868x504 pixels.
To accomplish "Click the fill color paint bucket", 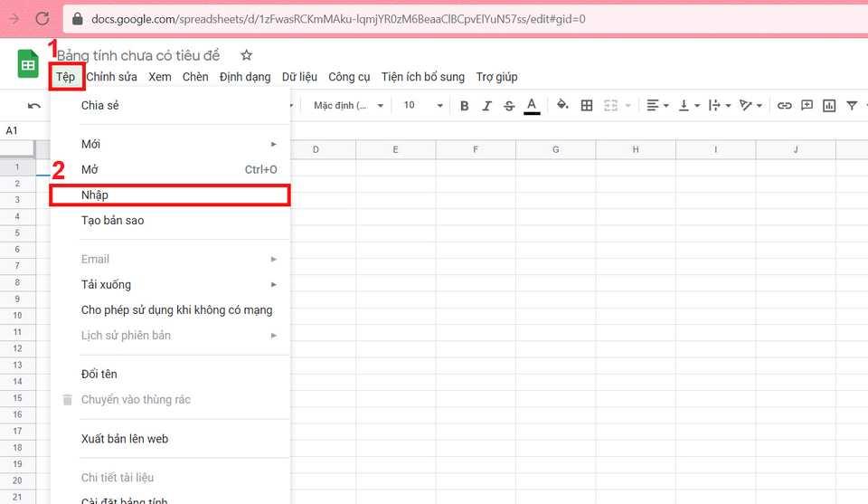I will click(x=562, y=106).
